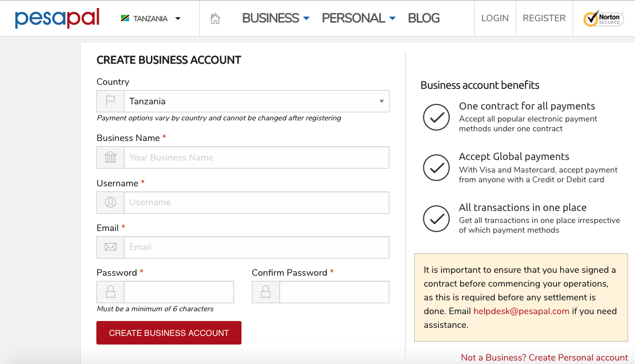Expand the Country dropdown in the form

[x=256, y=101]
